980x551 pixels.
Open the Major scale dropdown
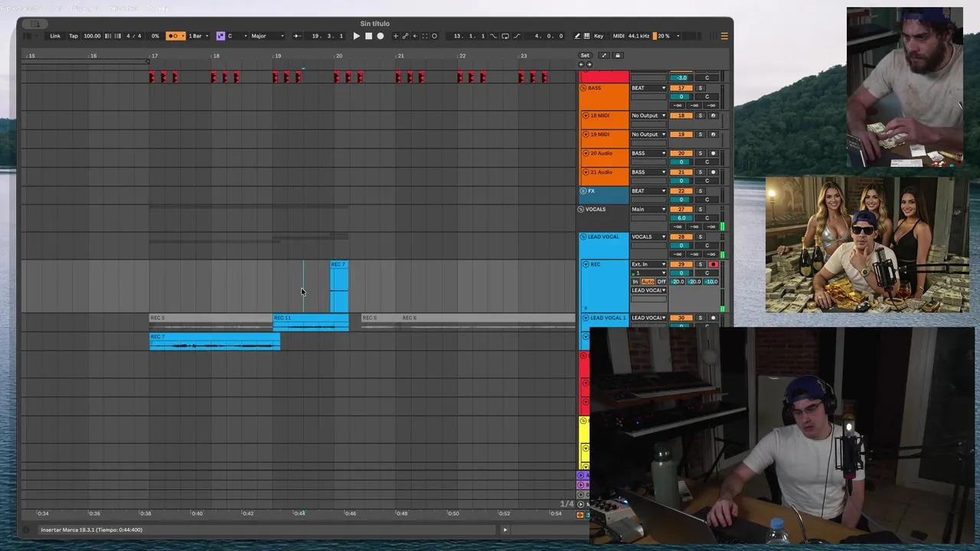267,36
